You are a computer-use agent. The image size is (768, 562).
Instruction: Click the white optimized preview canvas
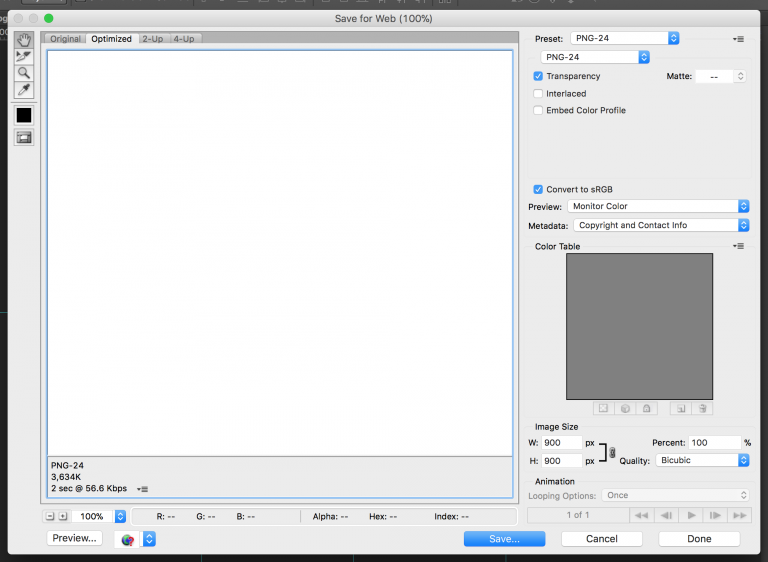click(280, 253)
